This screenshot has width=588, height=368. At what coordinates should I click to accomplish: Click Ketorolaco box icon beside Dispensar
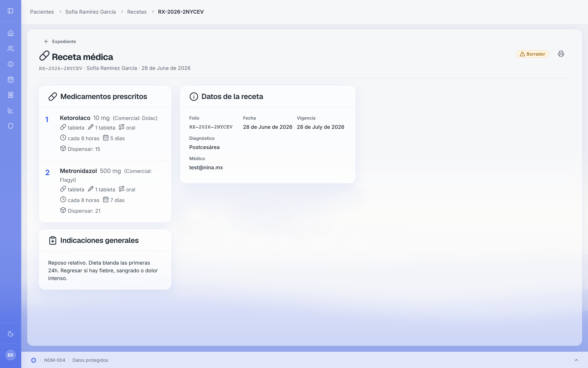tap(63, 148)
